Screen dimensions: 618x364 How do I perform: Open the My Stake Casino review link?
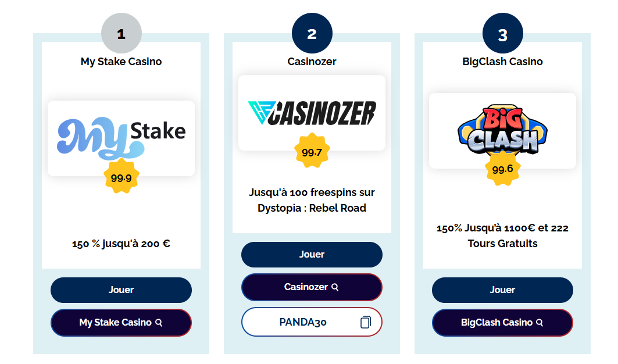[x=122, y=322]
